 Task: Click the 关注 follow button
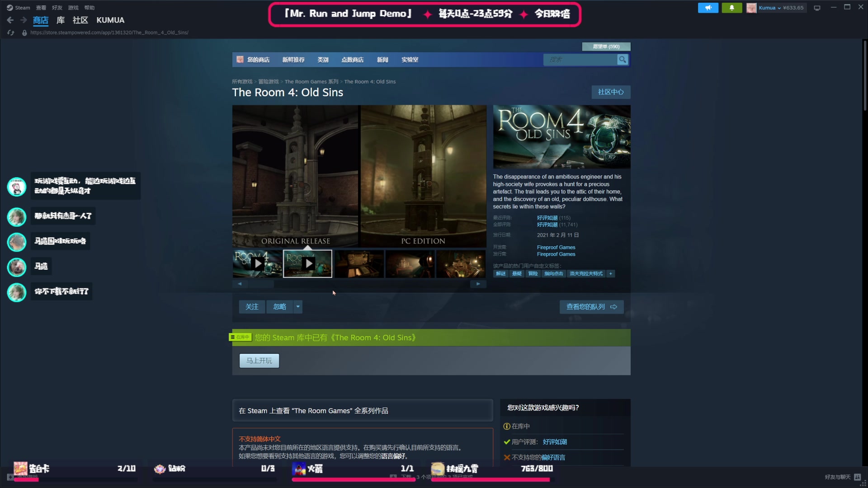[252, 307]
